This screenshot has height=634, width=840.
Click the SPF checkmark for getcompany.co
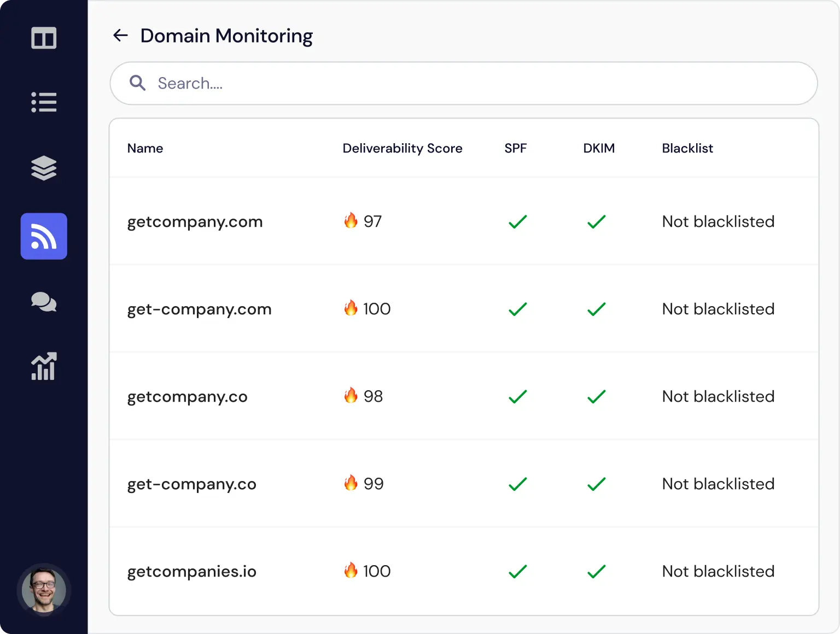(x=517, y=396)
